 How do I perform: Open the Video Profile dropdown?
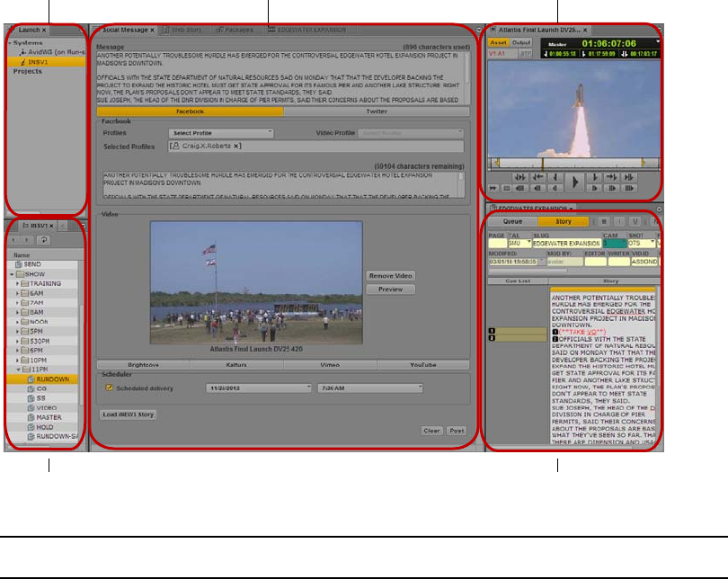click(x=411, y=133)
